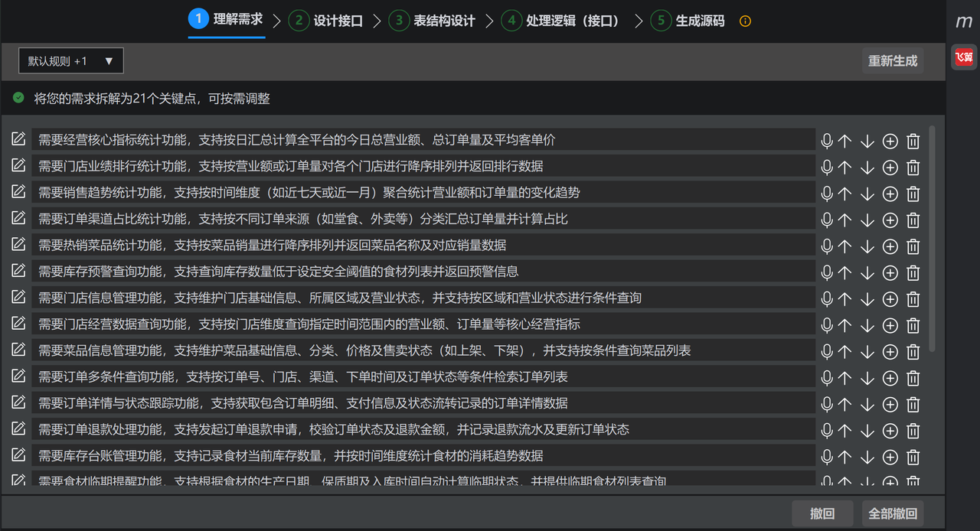Viewport: 980px width, 531px height.
Task: Go to step 2 设计接口
Action: pos(325,21)
